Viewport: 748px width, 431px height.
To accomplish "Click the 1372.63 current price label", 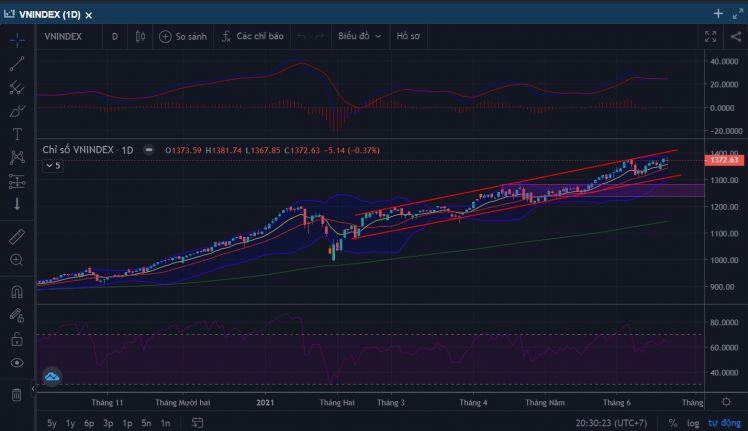I will click(x=724, y=159).
